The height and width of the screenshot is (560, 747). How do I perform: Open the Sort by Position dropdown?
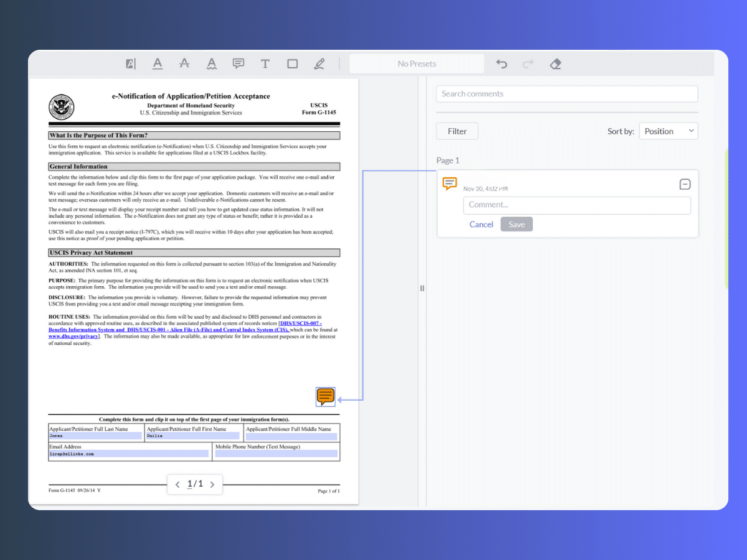coord(669,131)
